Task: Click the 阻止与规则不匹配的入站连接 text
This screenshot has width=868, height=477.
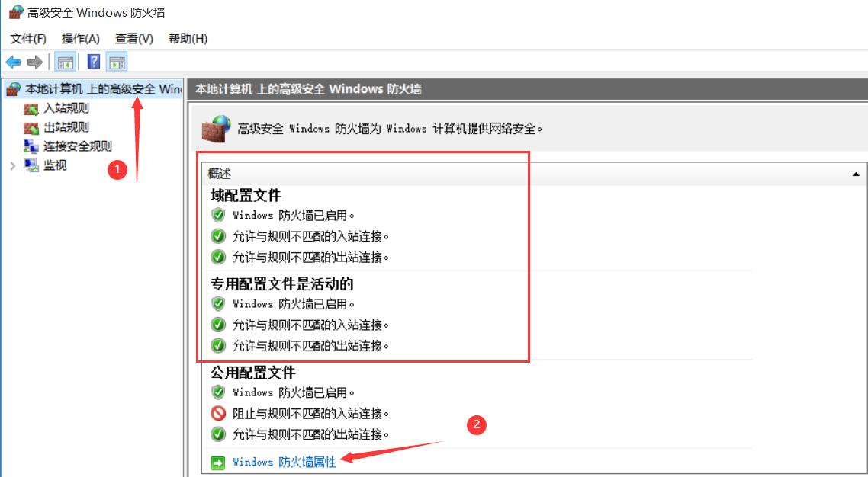Action: tap(311, 414)
